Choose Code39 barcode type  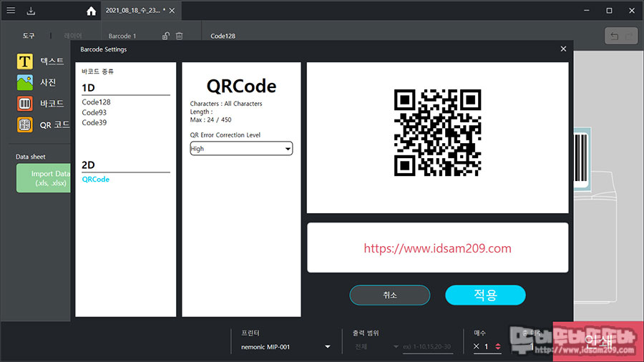[x=94, y=122]
